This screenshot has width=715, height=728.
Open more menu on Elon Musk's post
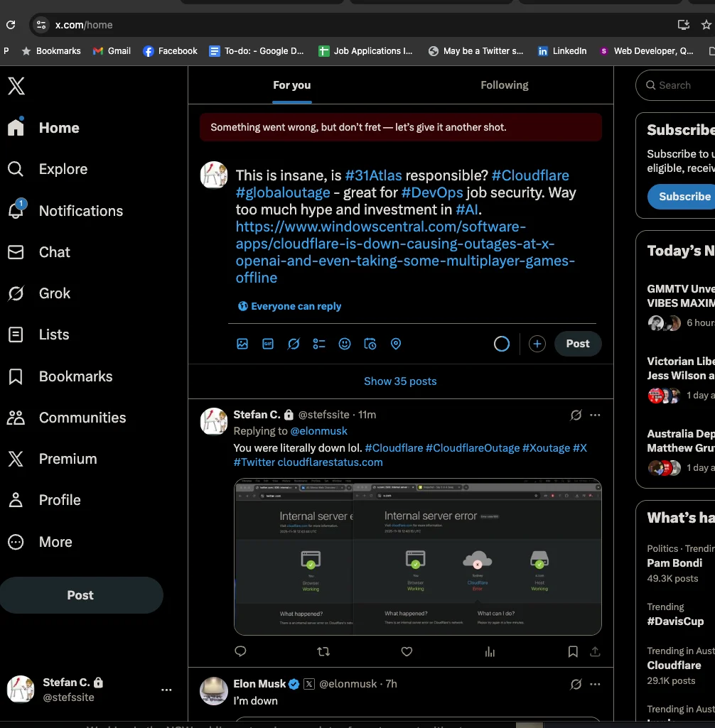click(595, 685)
